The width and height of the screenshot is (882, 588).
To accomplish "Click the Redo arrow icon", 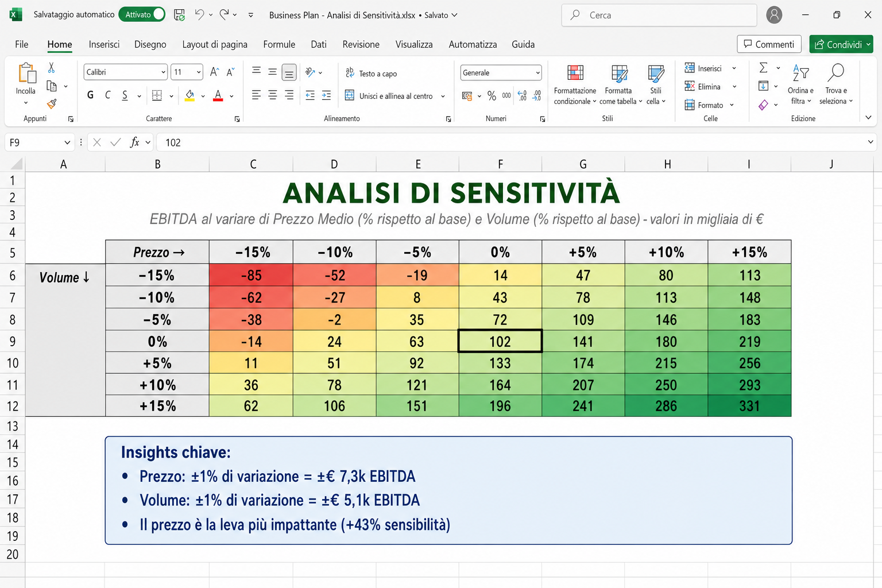I will (225, 14).
